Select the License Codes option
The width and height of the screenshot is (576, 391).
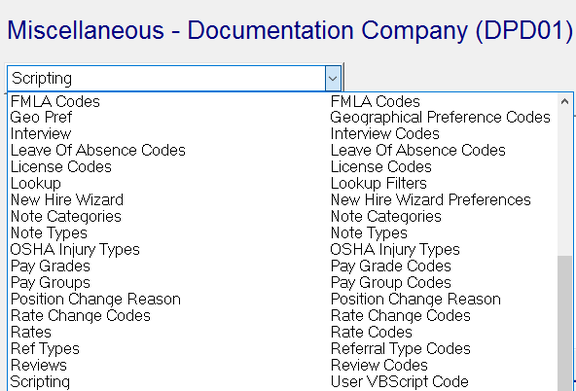[282, 167]
